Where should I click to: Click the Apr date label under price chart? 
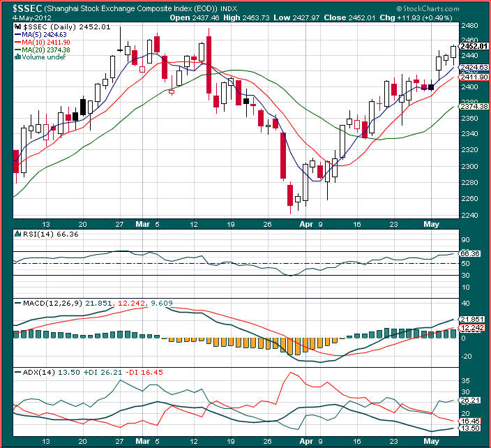coord(306,224)
